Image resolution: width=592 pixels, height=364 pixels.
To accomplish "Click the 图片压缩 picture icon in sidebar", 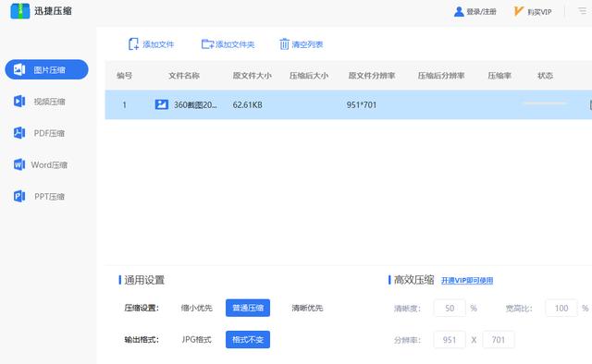I will [x=19, y=69].
